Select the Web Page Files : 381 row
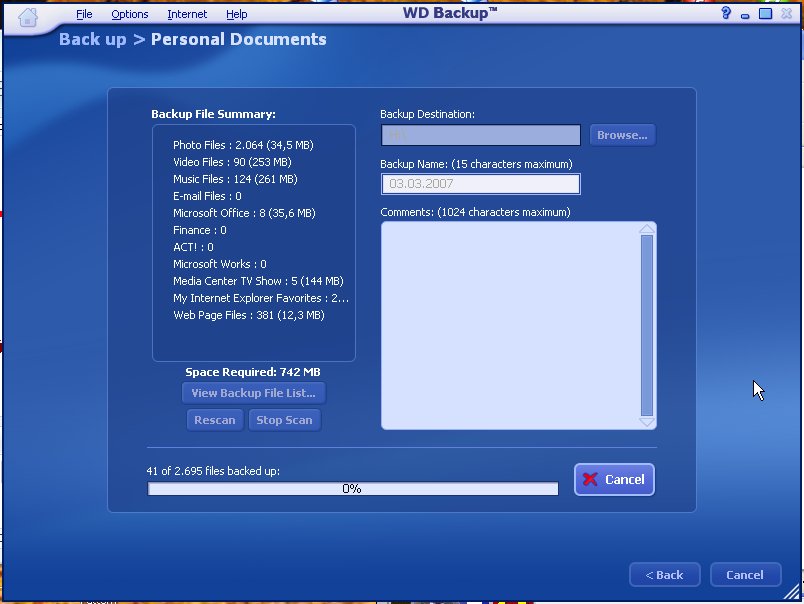 [249, 315]
